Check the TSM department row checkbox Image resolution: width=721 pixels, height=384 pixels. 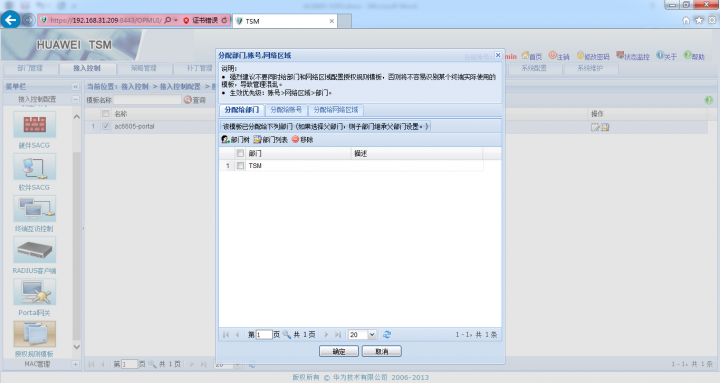[x=240, y=166]
